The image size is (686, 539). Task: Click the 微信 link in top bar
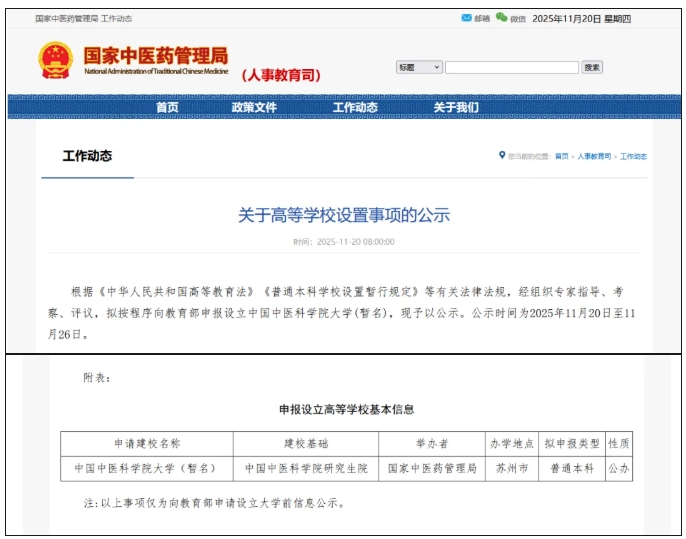click(x=518, y=19)
